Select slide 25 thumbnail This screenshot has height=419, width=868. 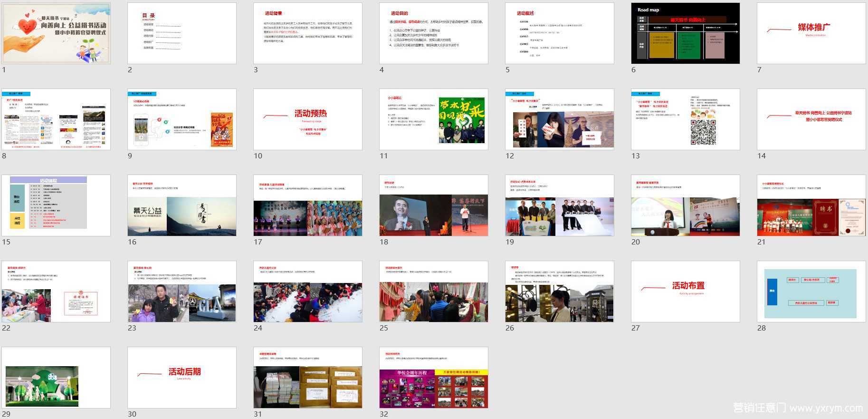tap(434, 292)
